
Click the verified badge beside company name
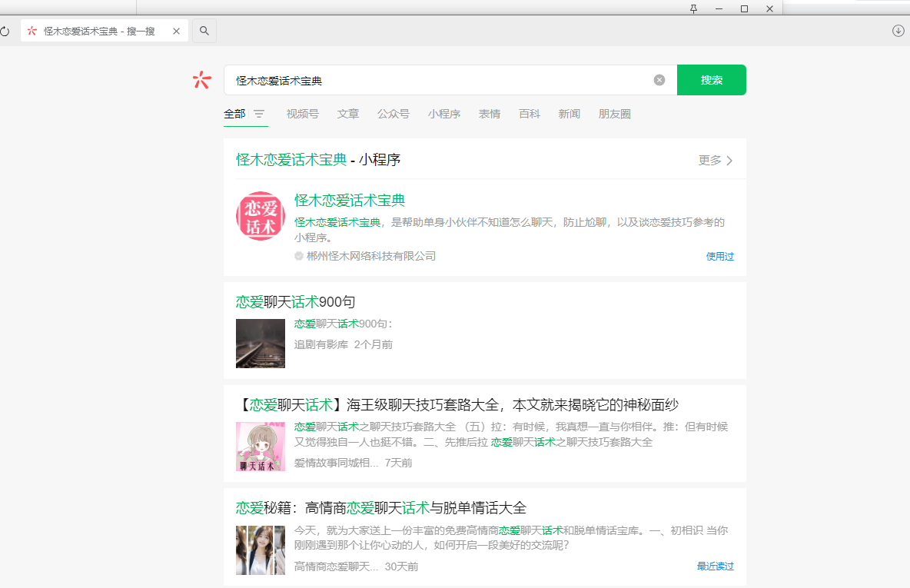pyautogui.click(x=299, y=256)
